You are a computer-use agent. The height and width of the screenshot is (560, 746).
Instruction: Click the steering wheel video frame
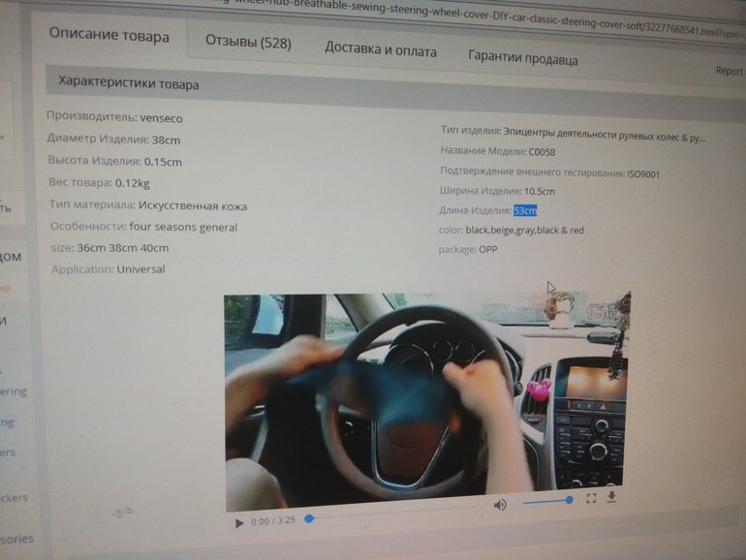pyautogui.click(x=426, y=397)
